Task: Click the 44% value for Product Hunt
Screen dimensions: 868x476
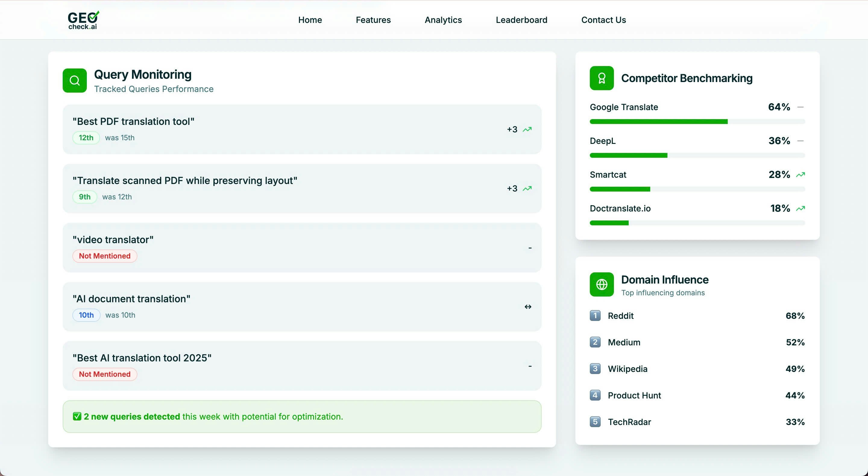Action: pyautogui.click(x=795, y=395)
